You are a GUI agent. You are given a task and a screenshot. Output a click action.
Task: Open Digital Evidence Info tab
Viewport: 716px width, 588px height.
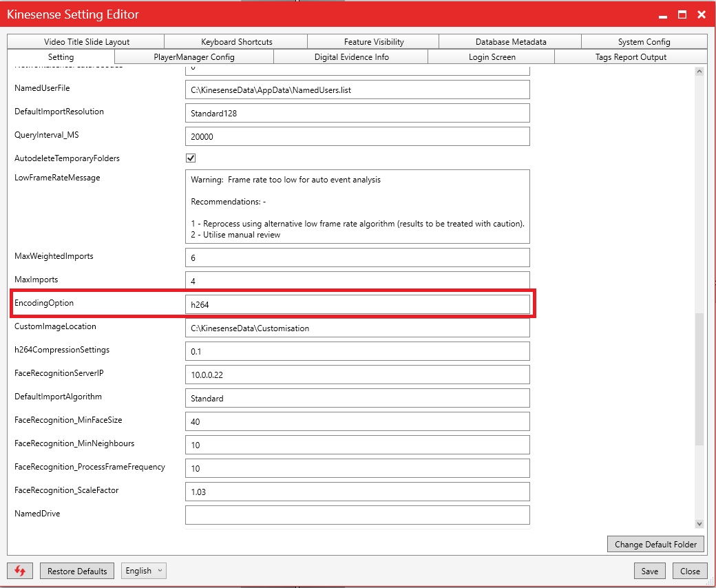(351, 56)
